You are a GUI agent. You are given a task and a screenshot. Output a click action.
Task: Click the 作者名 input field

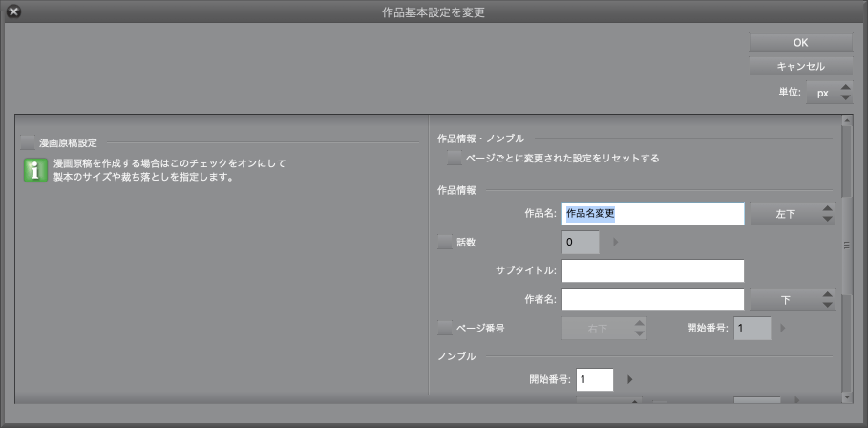click(x=653, y=299)
